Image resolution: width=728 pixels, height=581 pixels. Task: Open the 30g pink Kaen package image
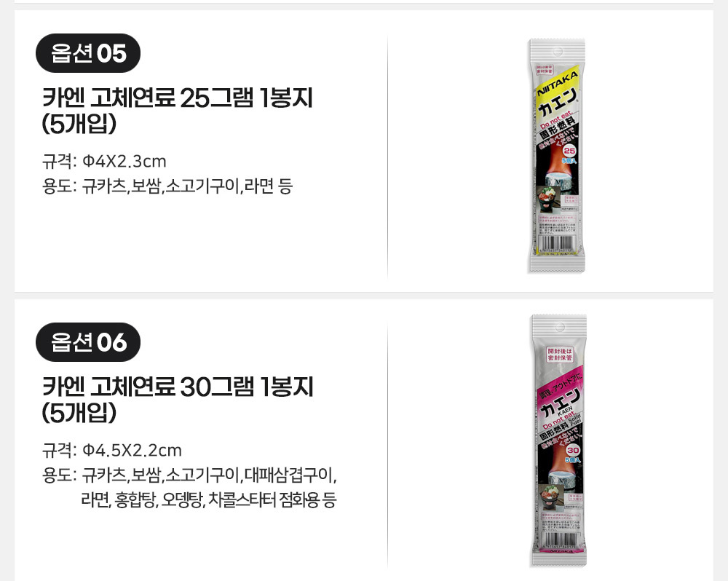click(x=558, y=440)
